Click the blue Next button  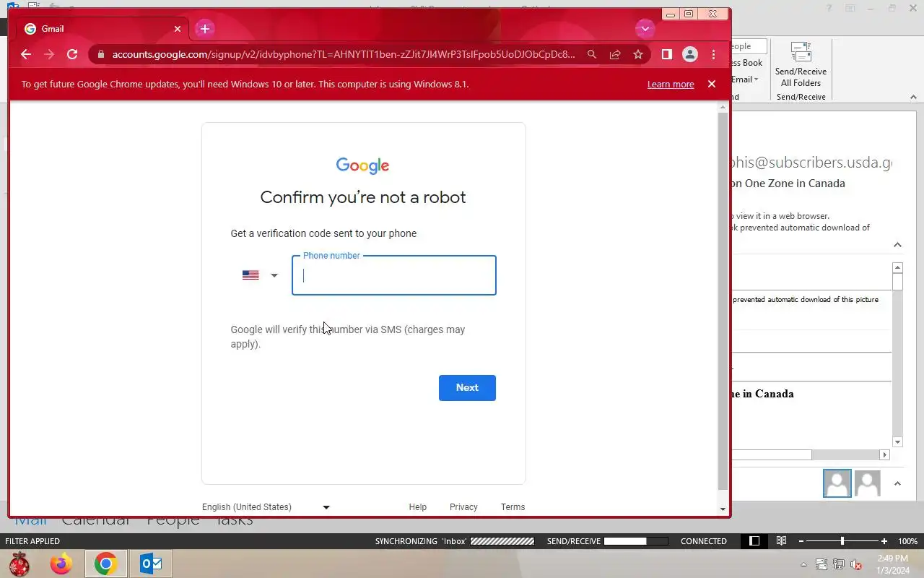pos(467,388)
